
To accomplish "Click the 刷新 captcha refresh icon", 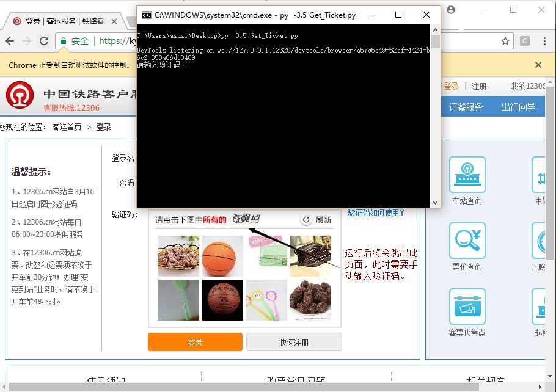I will (306, 220).
